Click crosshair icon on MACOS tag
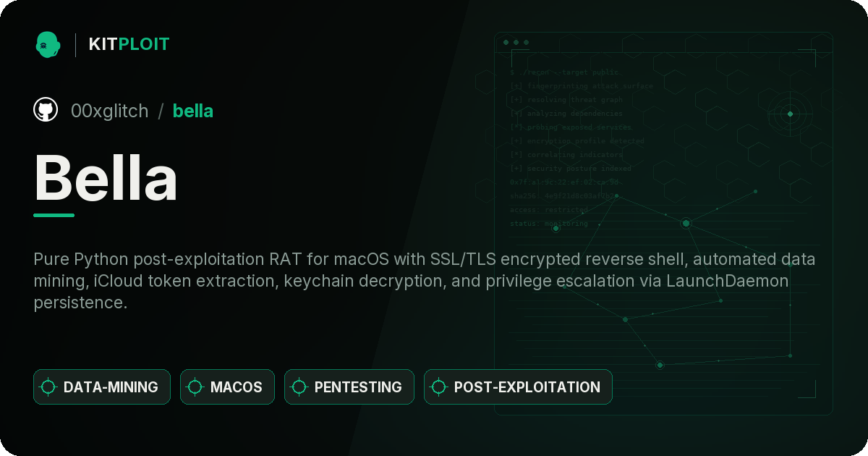The height and width of the screenshot is (456, 868). tap(195, 387)
